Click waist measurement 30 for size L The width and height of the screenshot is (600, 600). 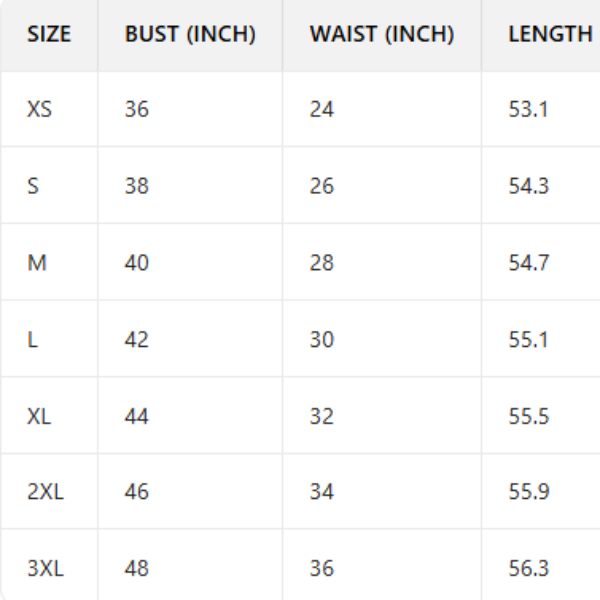[x=322, y=340]
